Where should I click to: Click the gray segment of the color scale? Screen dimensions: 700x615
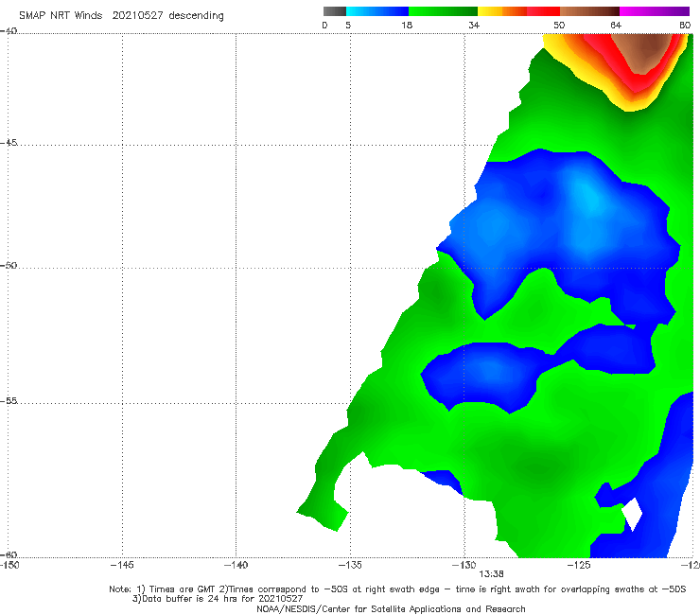[x=335, y=11]
